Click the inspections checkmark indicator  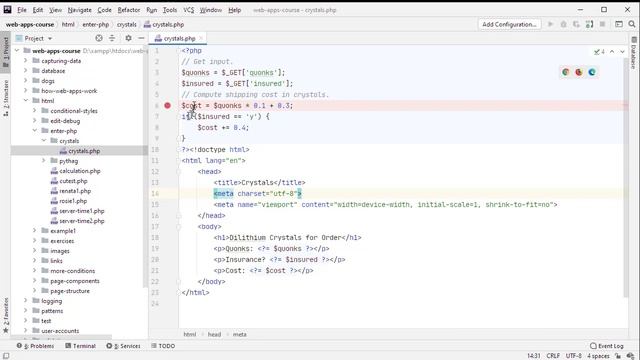point(599,52)
